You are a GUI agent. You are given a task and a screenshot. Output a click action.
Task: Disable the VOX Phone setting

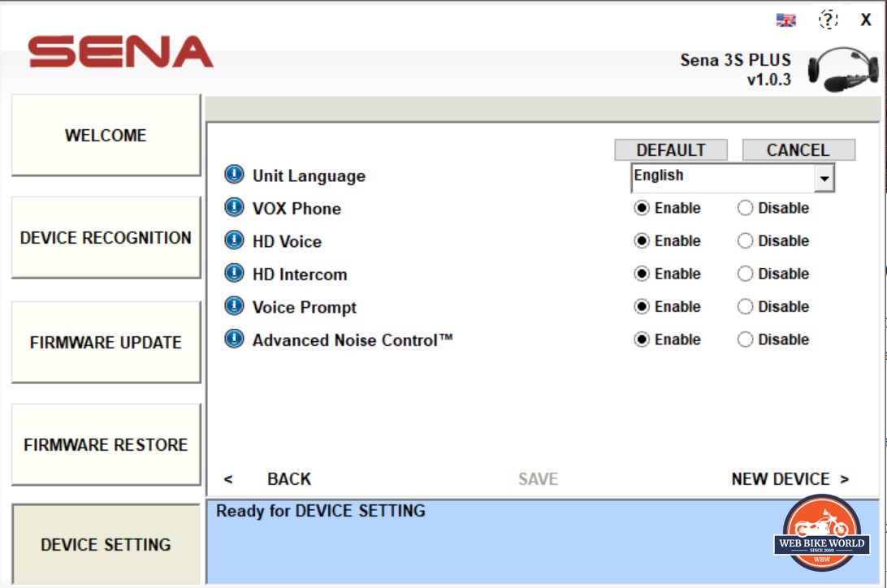coord(746,208)
